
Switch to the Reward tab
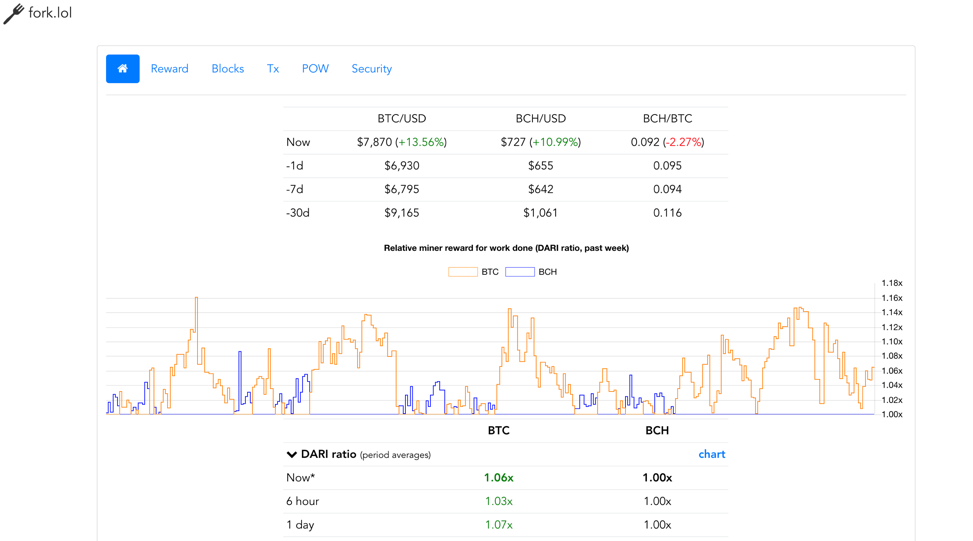(169, 69)
